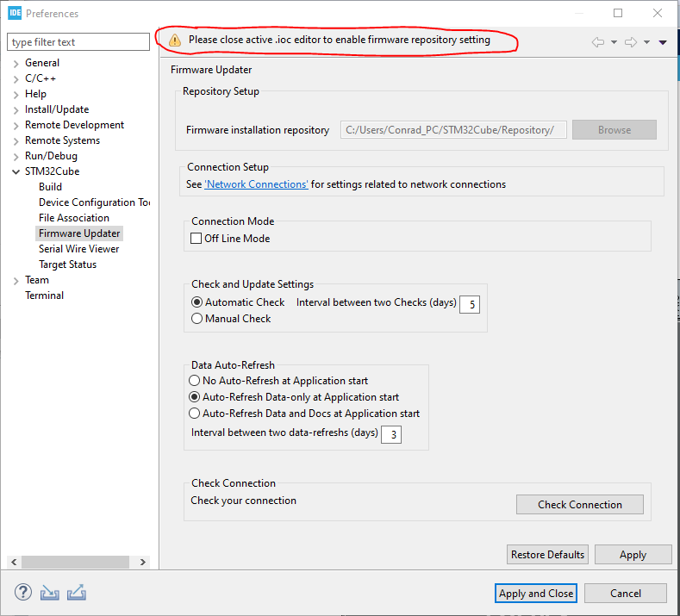The height and width of the screenshot is (616, 680).
Task: Expand the General tree node
Action: [x=16, y=64]
